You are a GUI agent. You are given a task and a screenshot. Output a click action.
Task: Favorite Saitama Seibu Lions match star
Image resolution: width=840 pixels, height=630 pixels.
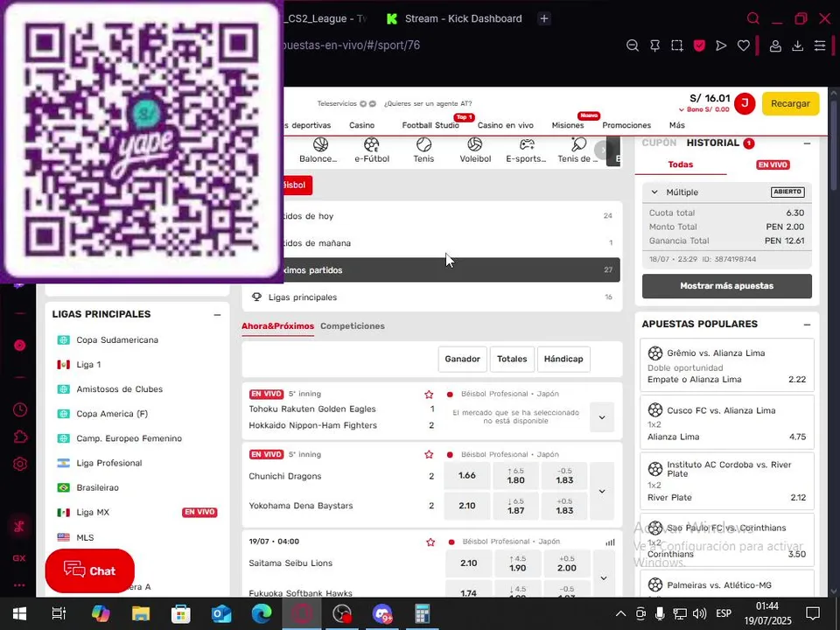coord(430,542)
